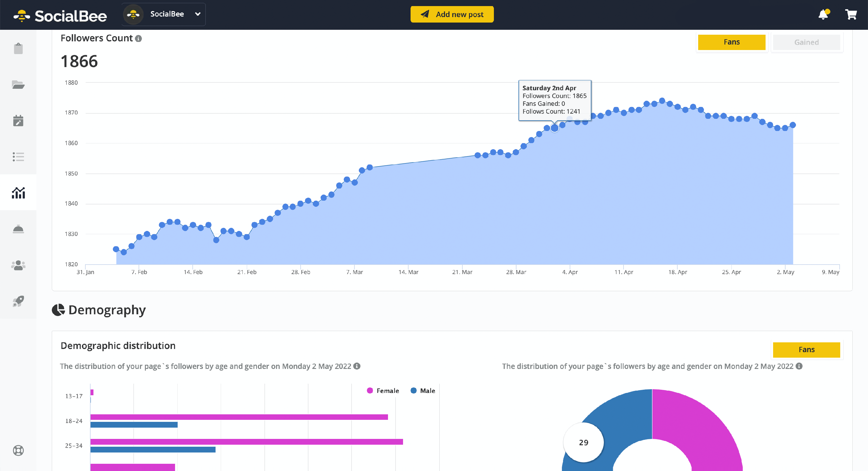Click the 18-24 female bar
The width and height of the screenshot is (868, 471).
(239, 417)
